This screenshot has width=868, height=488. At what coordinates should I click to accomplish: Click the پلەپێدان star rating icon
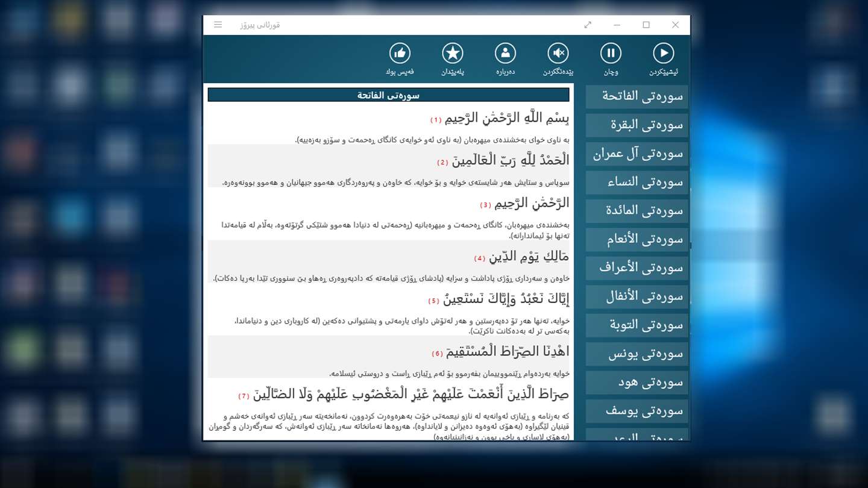click(x=453, y=53)
